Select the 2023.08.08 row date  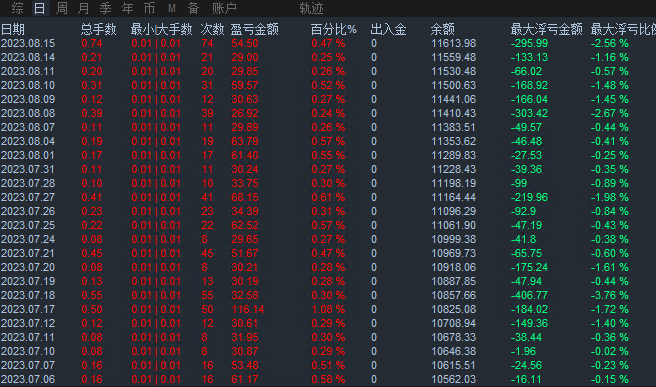(x=28, y=113)
